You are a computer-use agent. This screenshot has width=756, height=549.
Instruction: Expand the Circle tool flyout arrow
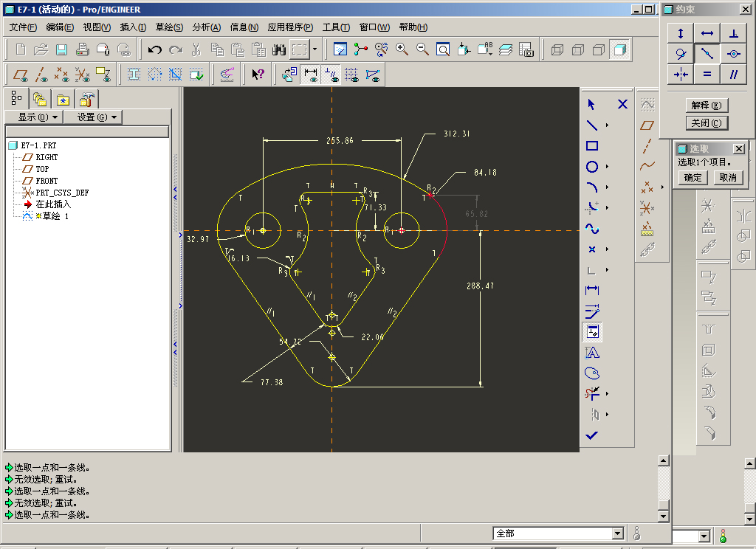tap(607, 167)
